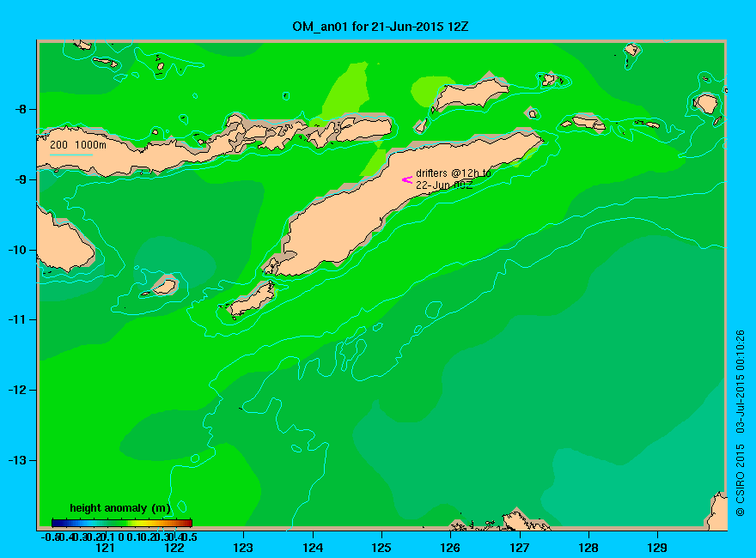Screen dimensions: 756x558
Task: Click the 128 longitude axis label
Action: click(x=588, y=548)
